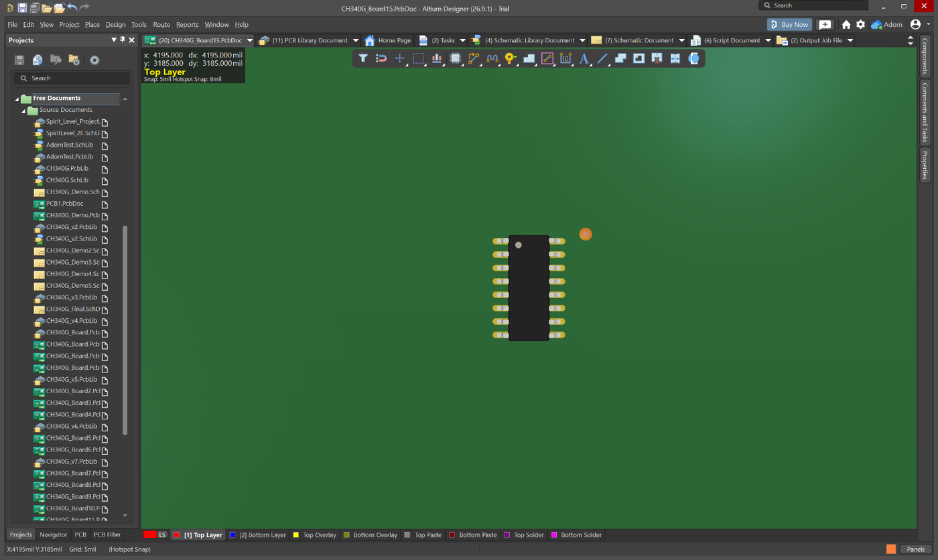Switch to the Home Page tab

tap(388, 40)
